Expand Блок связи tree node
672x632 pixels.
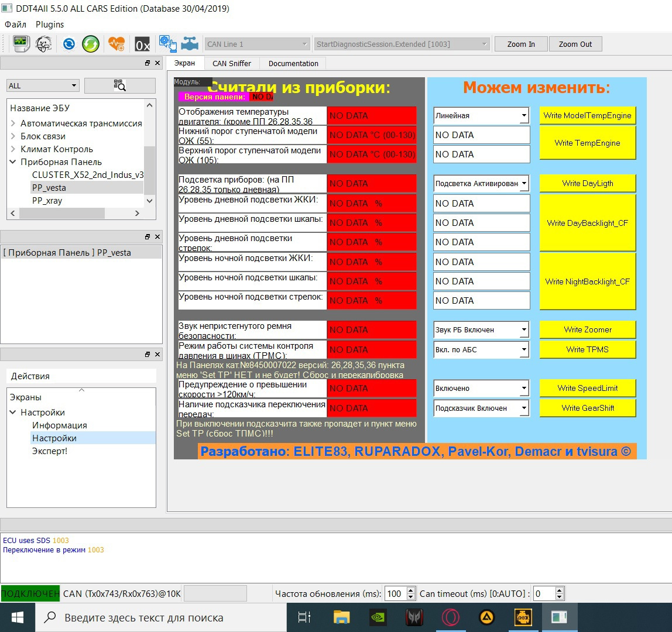pos(13,136)
